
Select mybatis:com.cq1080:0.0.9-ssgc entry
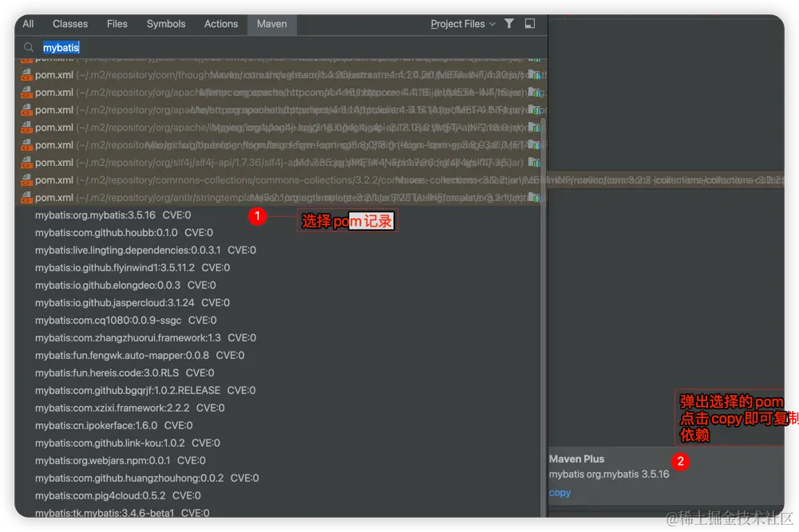click(125, 320)
